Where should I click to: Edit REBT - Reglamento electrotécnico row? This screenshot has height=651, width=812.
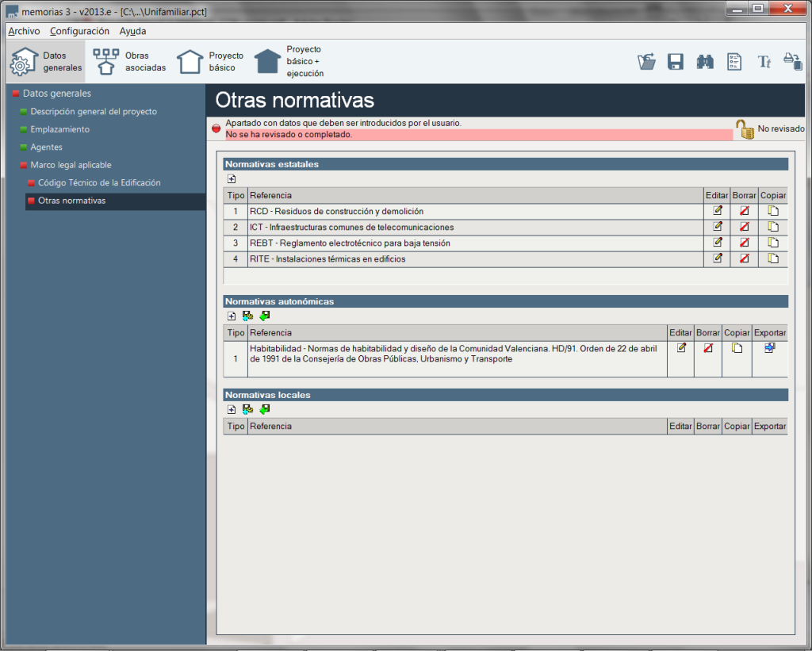(x=717, y=243)
